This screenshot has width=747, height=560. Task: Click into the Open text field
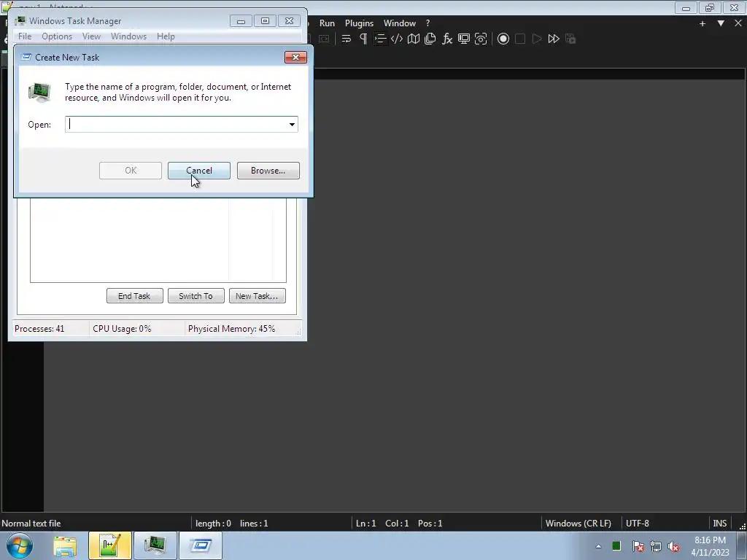click(x=176, y=124)
